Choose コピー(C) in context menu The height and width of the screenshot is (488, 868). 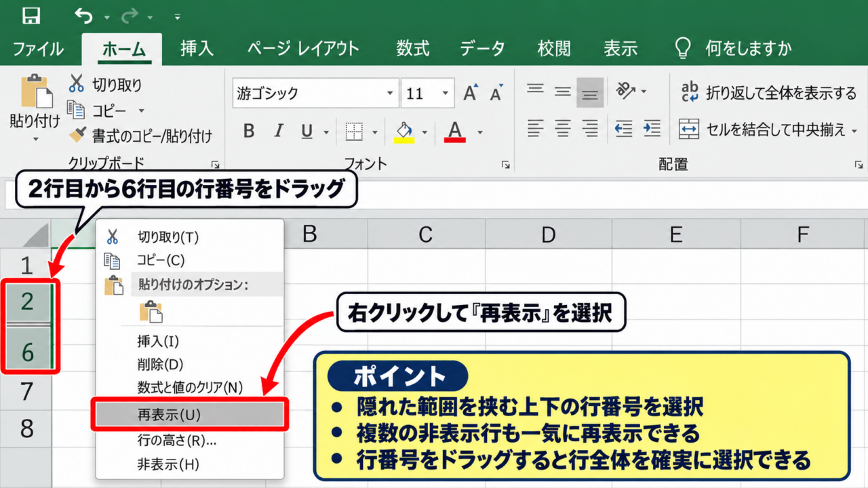click(190, 260)
